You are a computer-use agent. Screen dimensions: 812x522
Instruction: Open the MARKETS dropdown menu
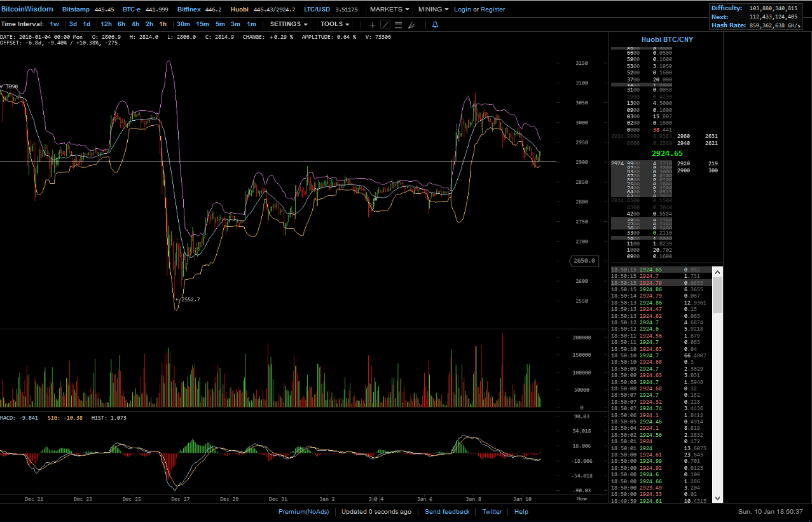(390, 10)
